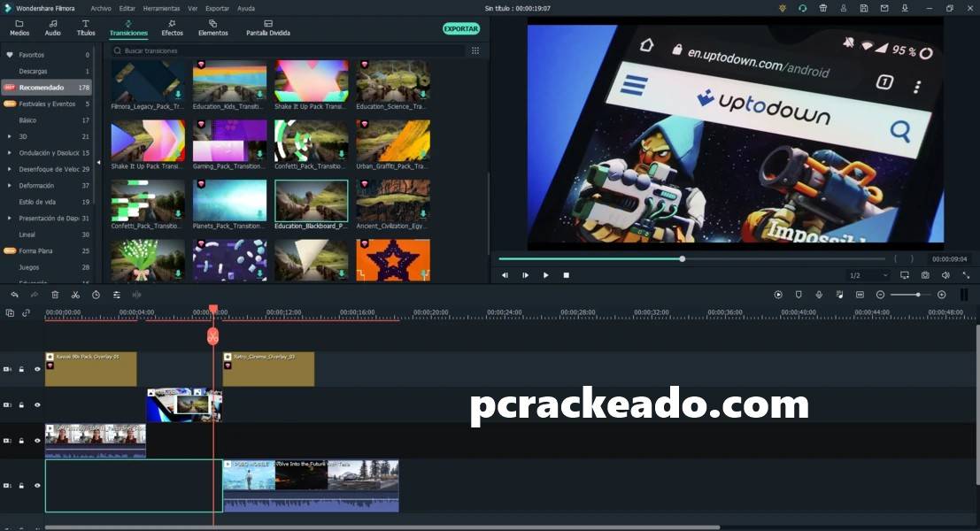This screenshot has height=531, width=980.
Task: Click the preview playback progress slider handle
Action: [x=683, y=258]
